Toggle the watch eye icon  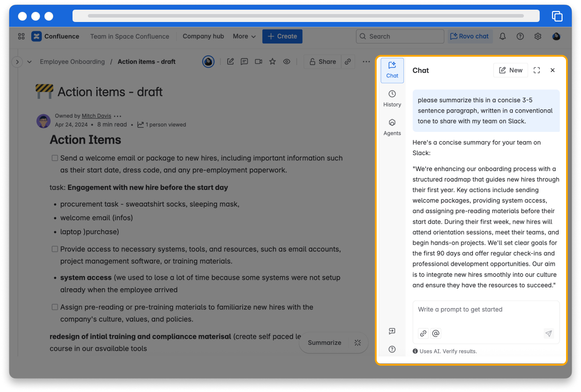click(287, 62)
